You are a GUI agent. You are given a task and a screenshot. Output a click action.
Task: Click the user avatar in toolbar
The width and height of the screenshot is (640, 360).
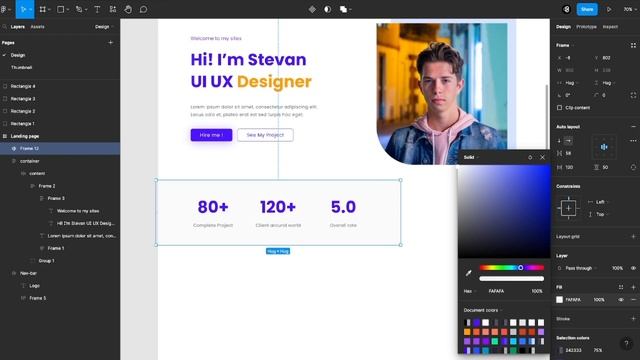567,9
